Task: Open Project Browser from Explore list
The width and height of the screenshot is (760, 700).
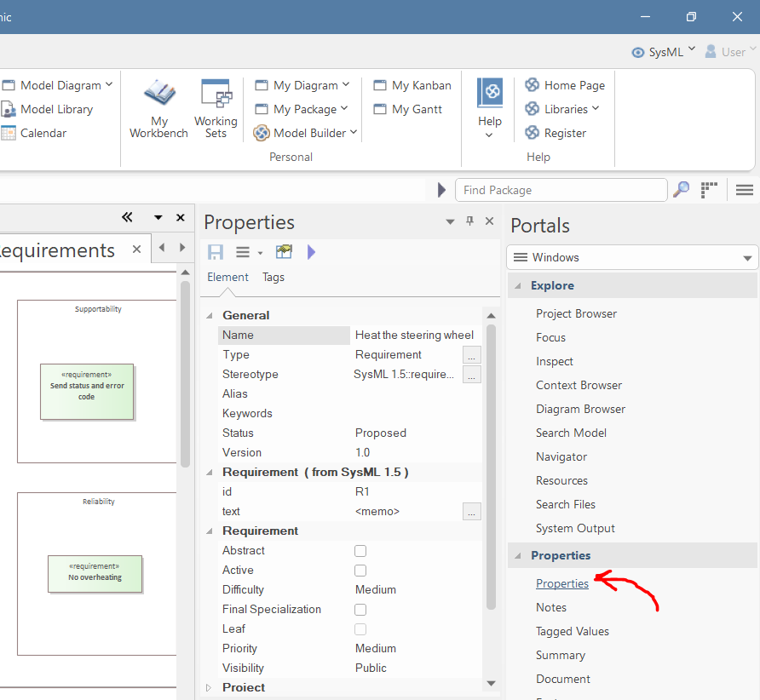Action: pos(576,313)
